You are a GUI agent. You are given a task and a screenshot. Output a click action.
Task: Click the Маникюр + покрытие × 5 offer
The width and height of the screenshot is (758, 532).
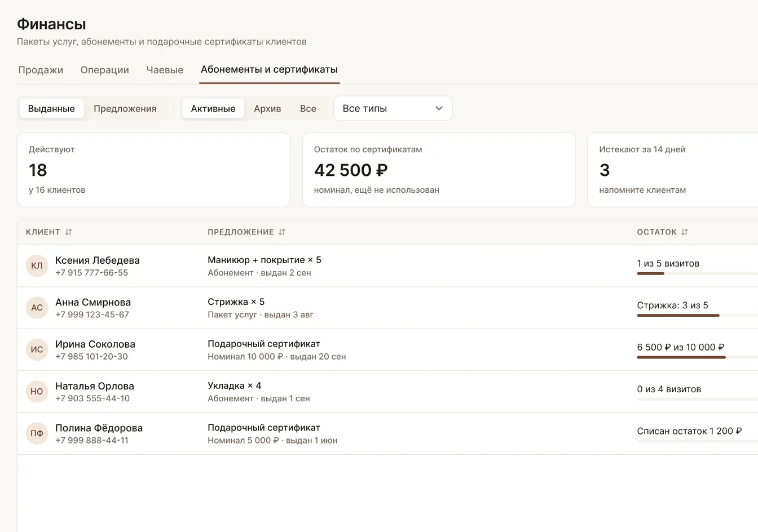coord(265,260)
